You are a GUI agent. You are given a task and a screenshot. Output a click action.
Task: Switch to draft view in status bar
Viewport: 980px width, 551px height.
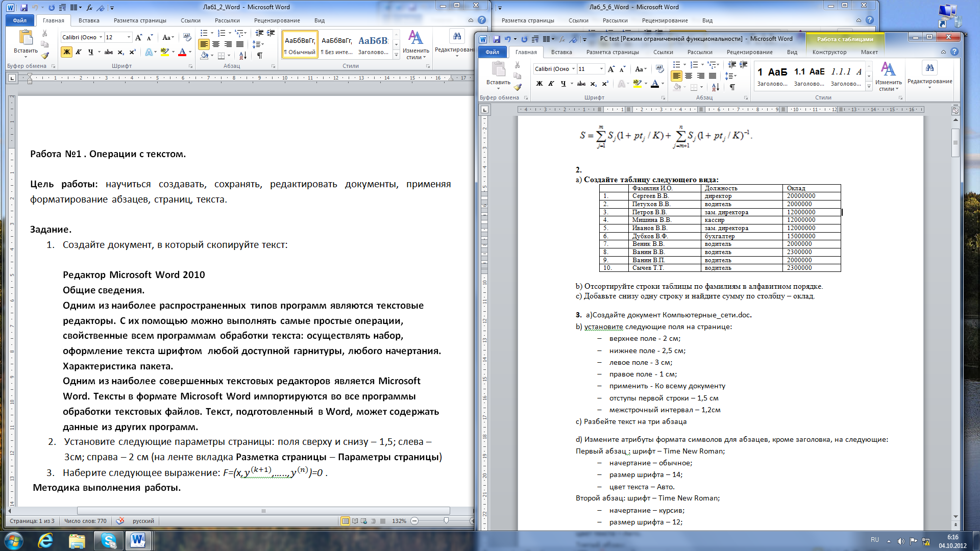click(x=383, y=521)
